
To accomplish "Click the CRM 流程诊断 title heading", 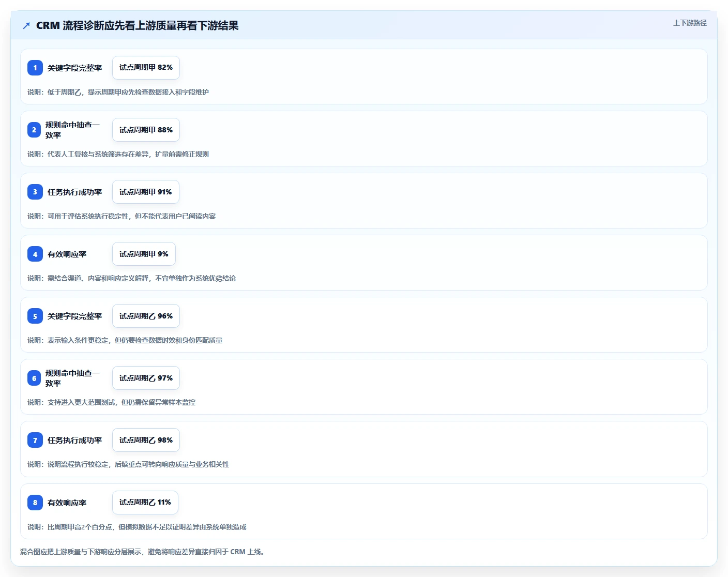I will tap(137, 25).
